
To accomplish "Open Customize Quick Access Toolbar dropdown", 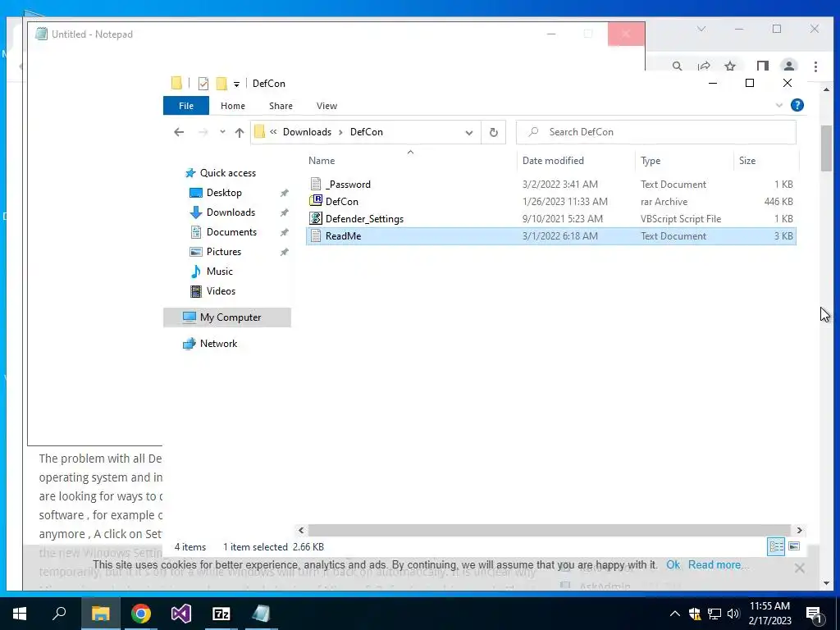I will [x=236, y=84].
